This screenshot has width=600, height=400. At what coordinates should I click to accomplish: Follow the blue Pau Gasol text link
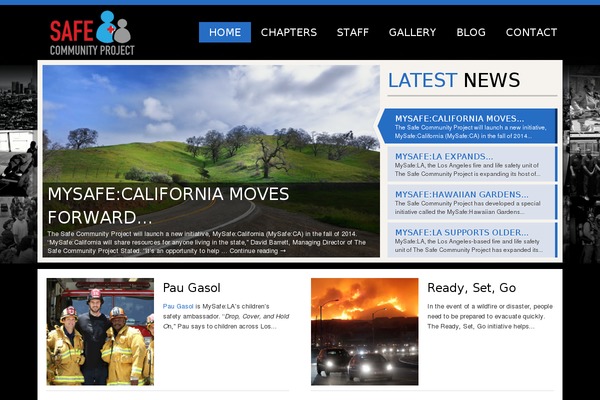[178, 306]
